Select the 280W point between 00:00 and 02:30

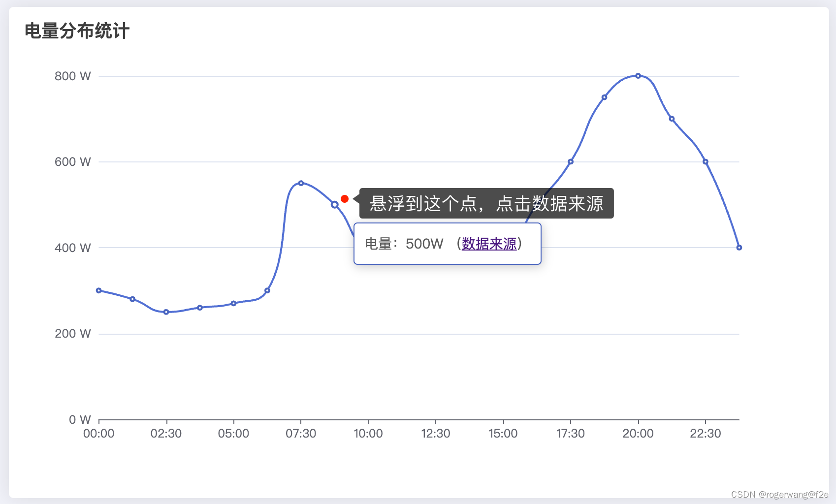[132, 299]
